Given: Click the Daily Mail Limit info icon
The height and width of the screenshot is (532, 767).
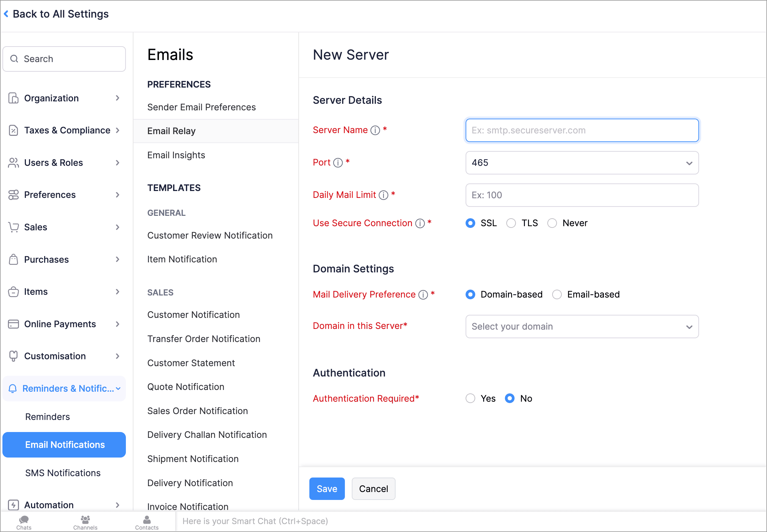Looking at the screenshot, I should (383, 195).
